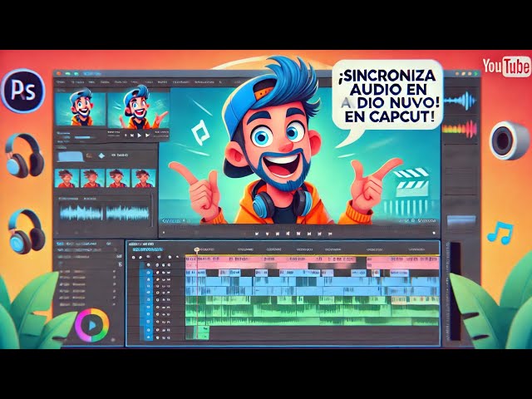532x399 pixels.
Task: Click the vertical audio level meter
Action: (455, 292)
